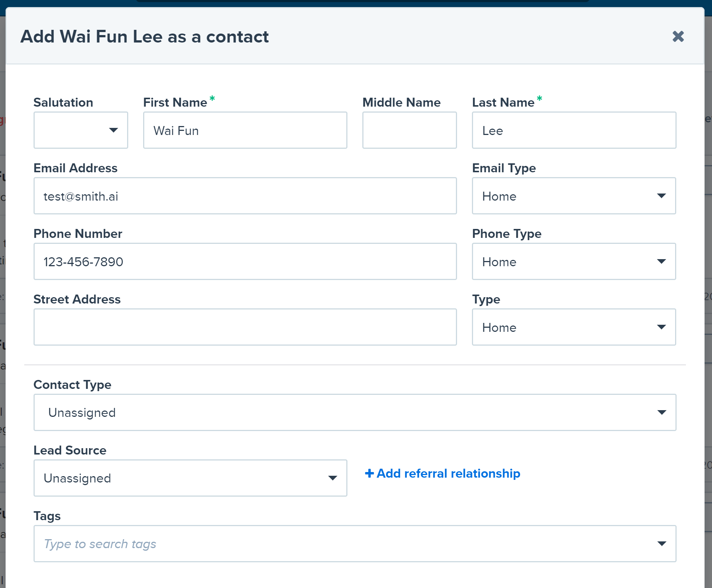Click the Street Address field

tap(245, 327)
